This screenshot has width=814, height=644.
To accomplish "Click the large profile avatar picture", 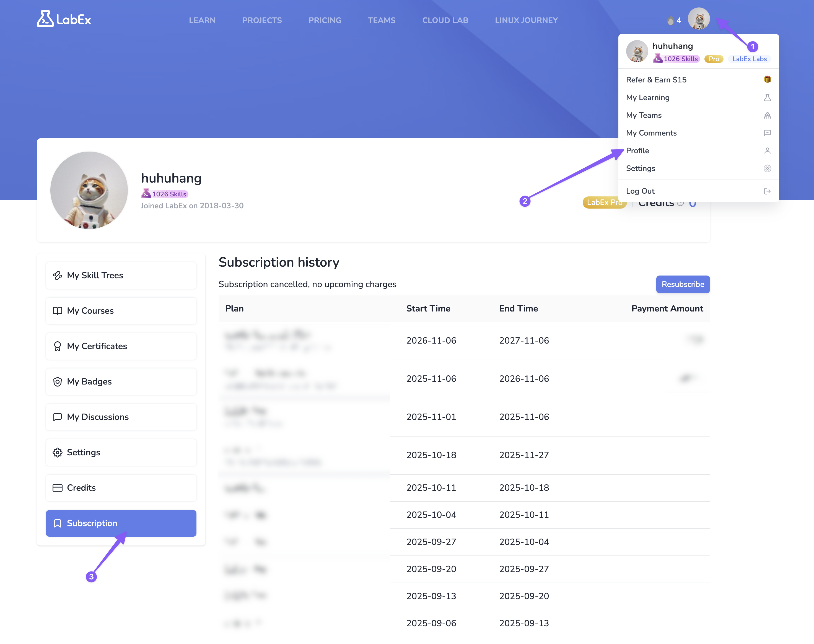I will pyautogui.click(x=89, y=190).
